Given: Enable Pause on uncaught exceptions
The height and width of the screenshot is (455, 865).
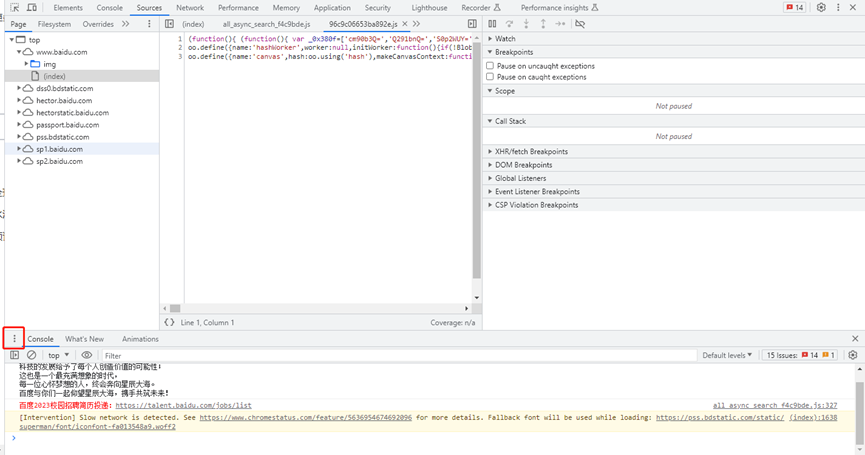Looking at the screenshot, I should click(x=490, y=65).
